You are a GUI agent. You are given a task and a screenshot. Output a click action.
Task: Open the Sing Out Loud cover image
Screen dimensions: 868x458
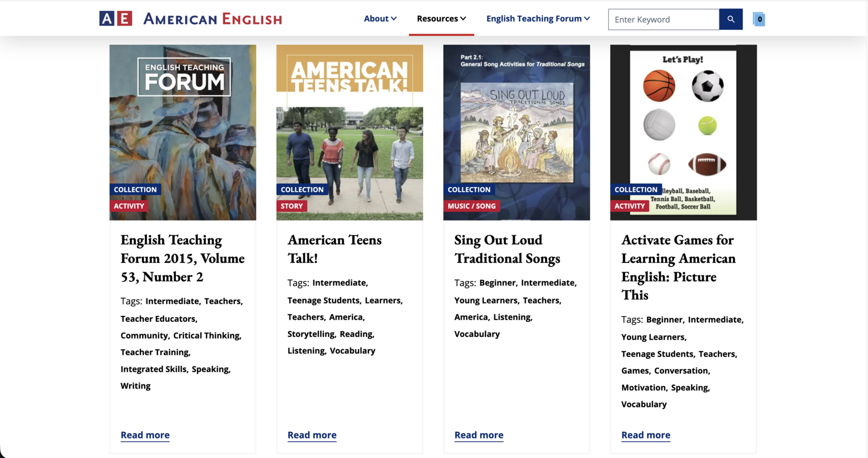point(516,132)
